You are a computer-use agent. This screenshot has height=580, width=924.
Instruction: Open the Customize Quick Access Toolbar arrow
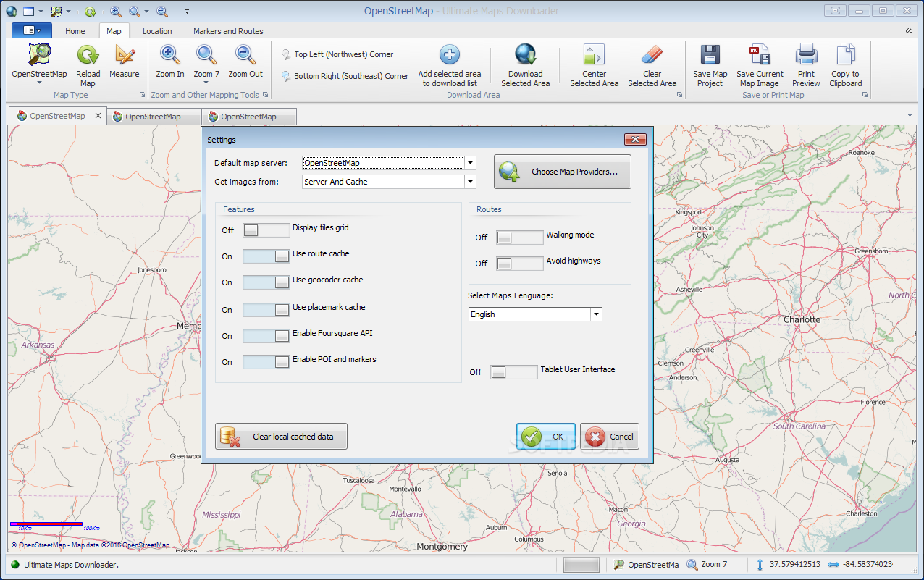click(x=187, y=12)
